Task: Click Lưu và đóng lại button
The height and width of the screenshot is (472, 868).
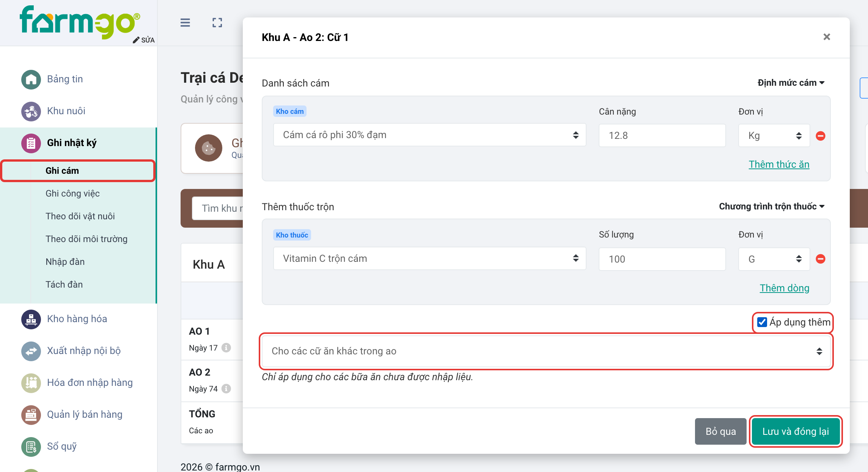Action: tap(796, 431)
